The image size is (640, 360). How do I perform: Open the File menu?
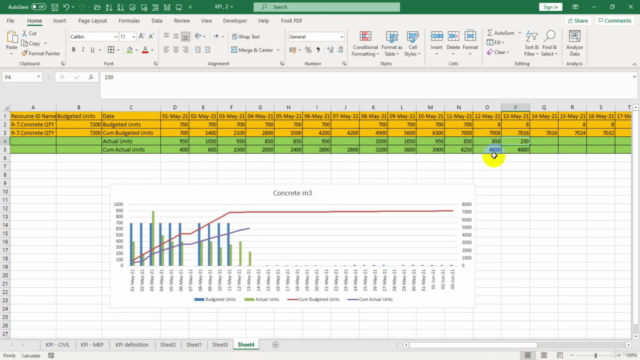tap(11, 20)
